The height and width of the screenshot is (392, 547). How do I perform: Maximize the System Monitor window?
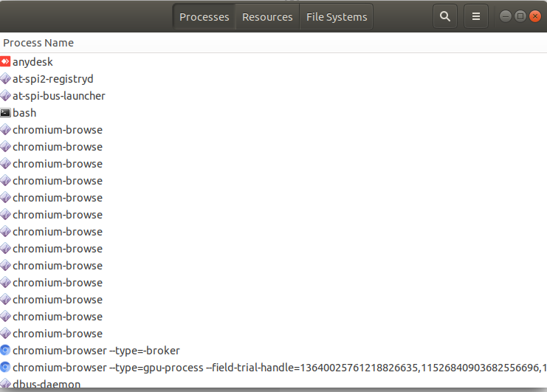pyautogui.click(x=520, y=16)
